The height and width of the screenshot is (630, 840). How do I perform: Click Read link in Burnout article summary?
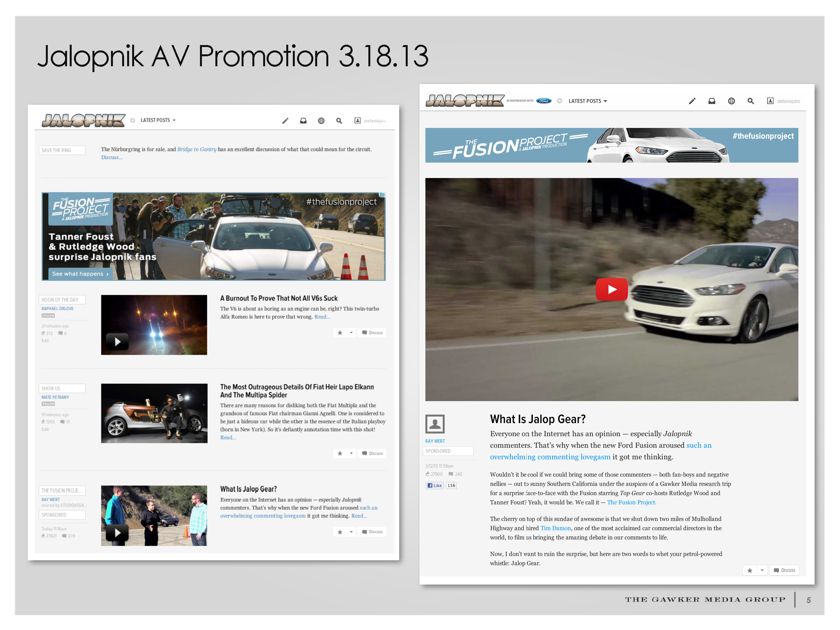[x=322, y=317]
